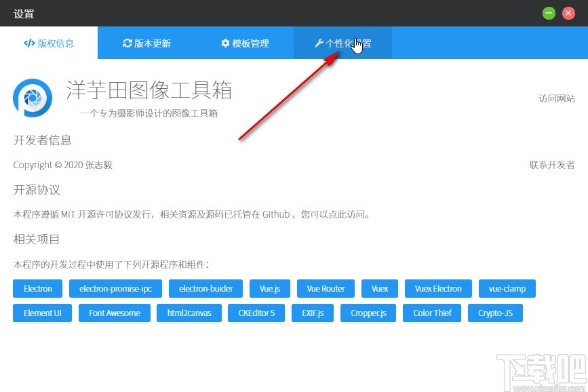
Task: Click the Element UI badge
Action: [42, 313]
